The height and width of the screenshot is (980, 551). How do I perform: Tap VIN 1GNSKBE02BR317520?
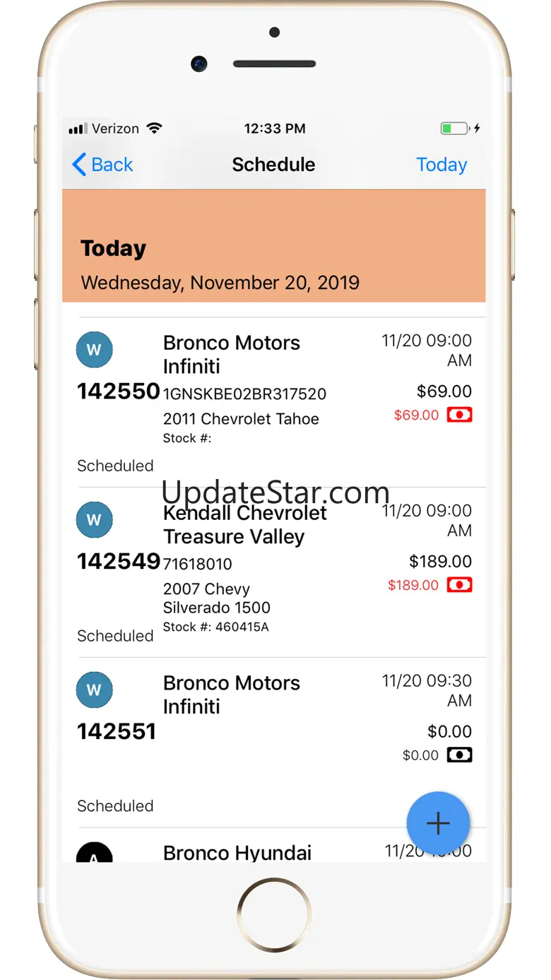click(x=244, y=394)
